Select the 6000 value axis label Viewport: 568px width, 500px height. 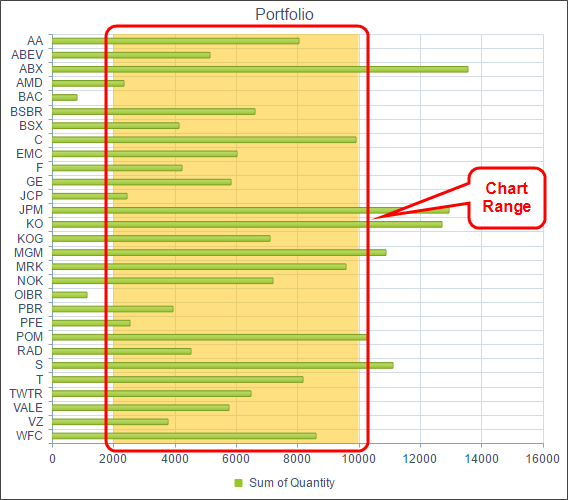(236, 459)
